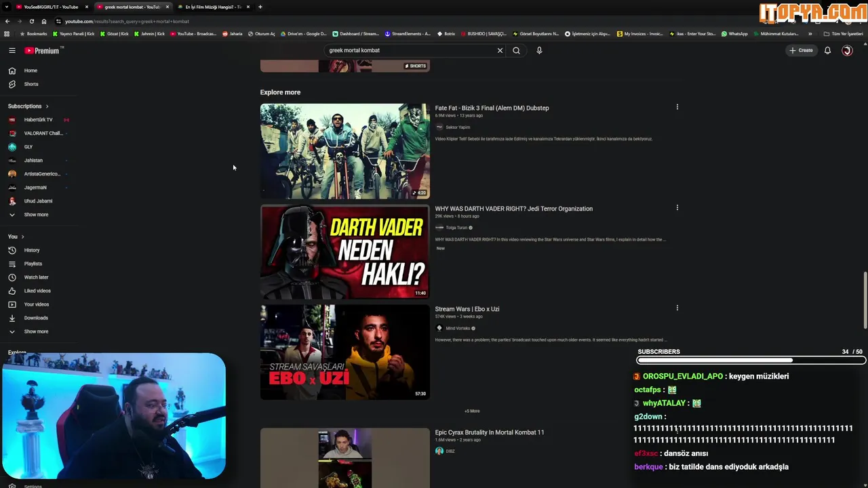This screenshot has height=488, width=868.
Task: Run search with magnifier button
Action: [x=516, y=50]
